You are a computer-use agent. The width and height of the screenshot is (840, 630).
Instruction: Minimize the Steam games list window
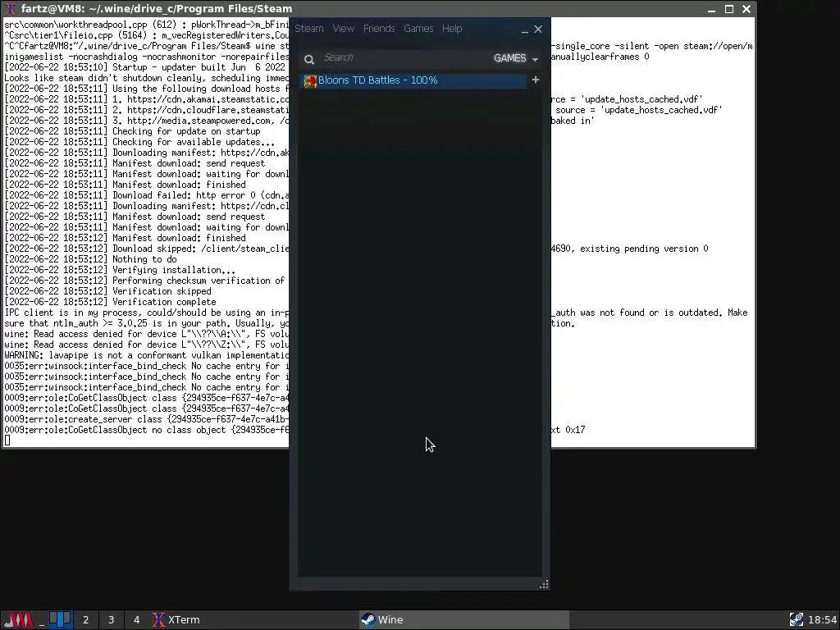pyautogui.click(x=524, y=30)
